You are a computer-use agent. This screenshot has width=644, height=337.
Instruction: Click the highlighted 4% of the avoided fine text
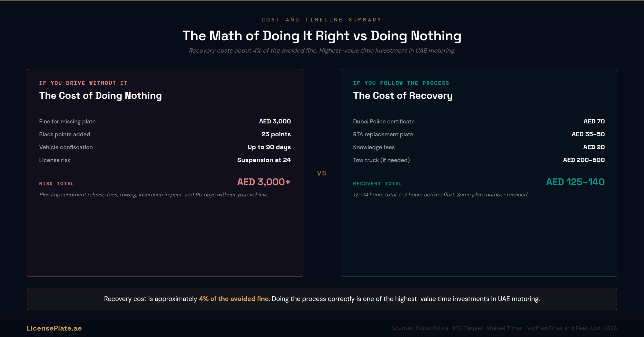click(234, 299)
